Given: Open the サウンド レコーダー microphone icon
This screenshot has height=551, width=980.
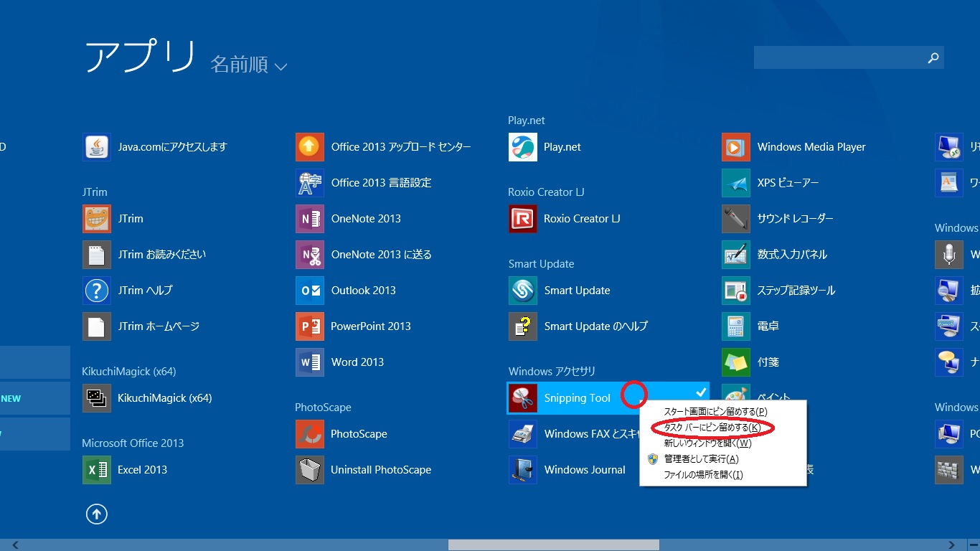Looking at the screenshot, I should 736,219.
